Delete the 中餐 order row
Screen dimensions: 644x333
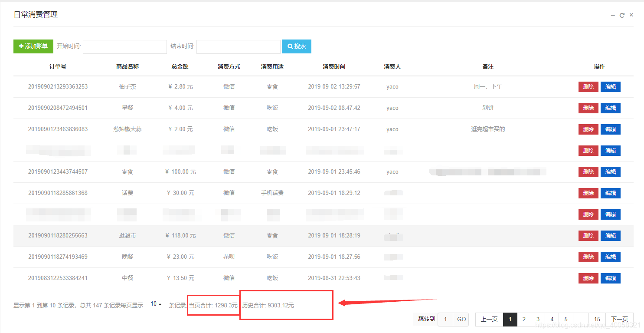[x=588, y=278]
